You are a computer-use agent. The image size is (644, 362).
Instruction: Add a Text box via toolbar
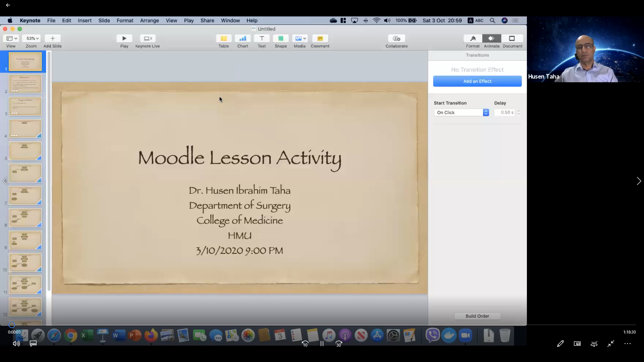[262, 38]
